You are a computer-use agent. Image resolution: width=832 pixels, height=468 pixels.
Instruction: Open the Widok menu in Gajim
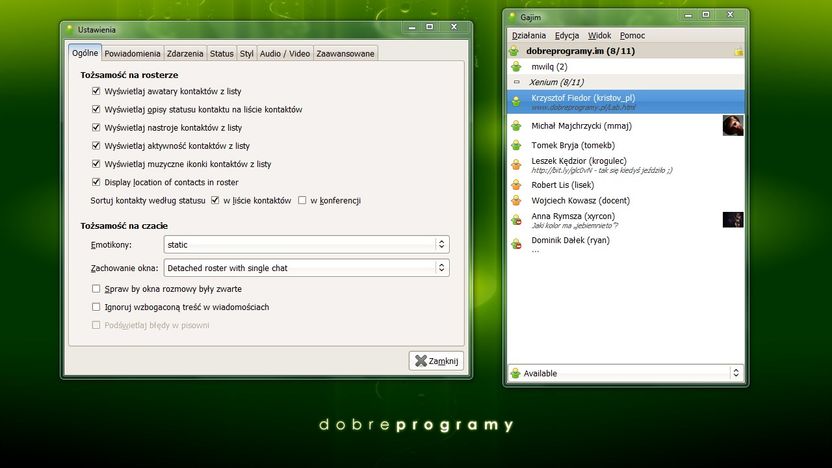click(x=599, y=36)
